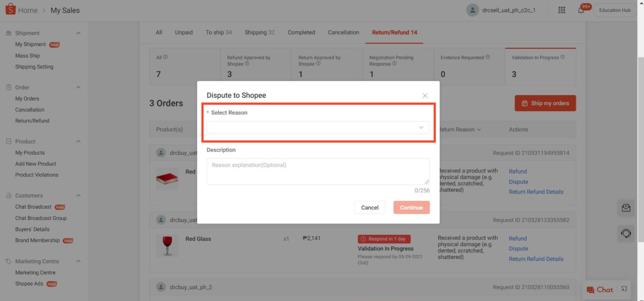Expand the Select Reason dropdown
The height and width of the screenshot is (301, 644).
(x=317, y=128)
